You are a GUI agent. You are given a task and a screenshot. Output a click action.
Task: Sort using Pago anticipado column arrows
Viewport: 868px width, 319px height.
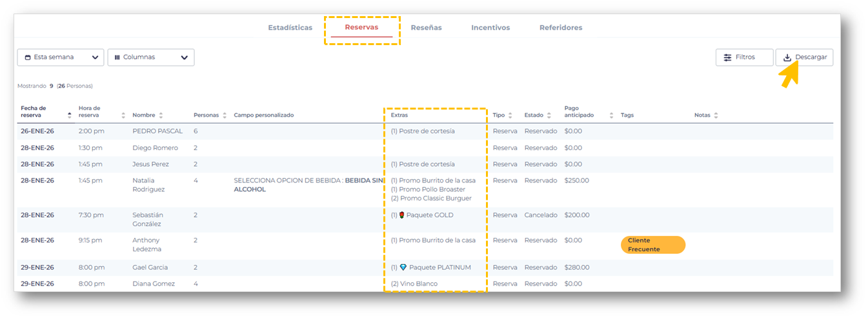611,115
